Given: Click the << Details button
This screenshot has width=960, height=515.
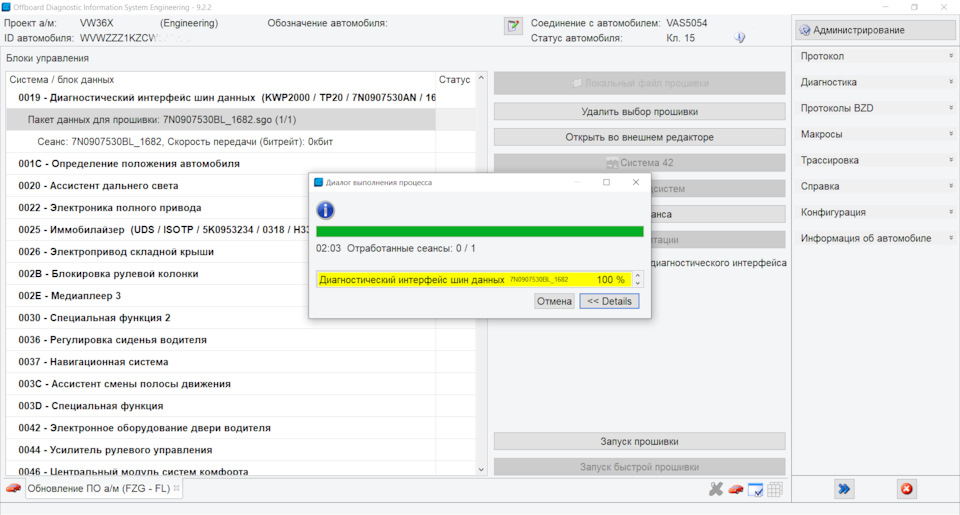Looking at the screenshot, I should point(609,301).
